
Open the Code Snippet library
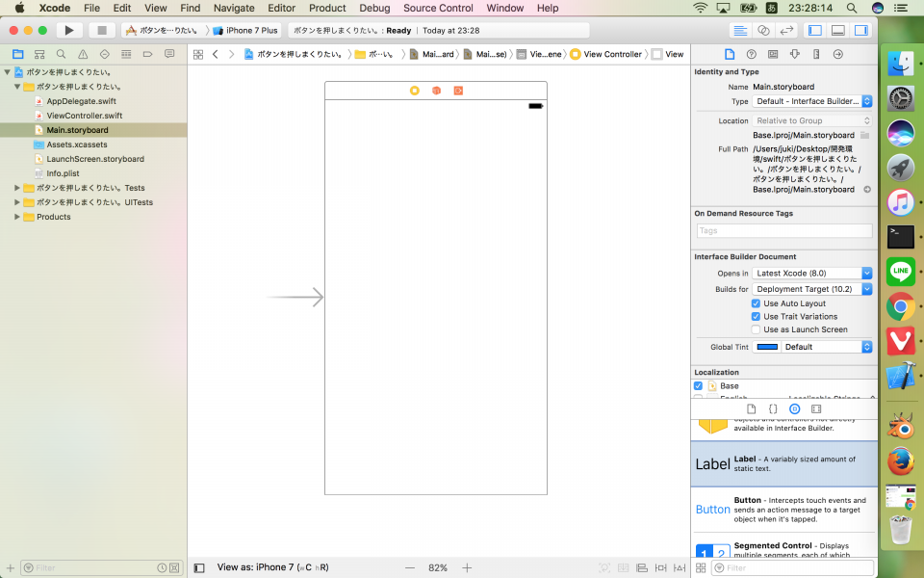click(x=773, y=408)
